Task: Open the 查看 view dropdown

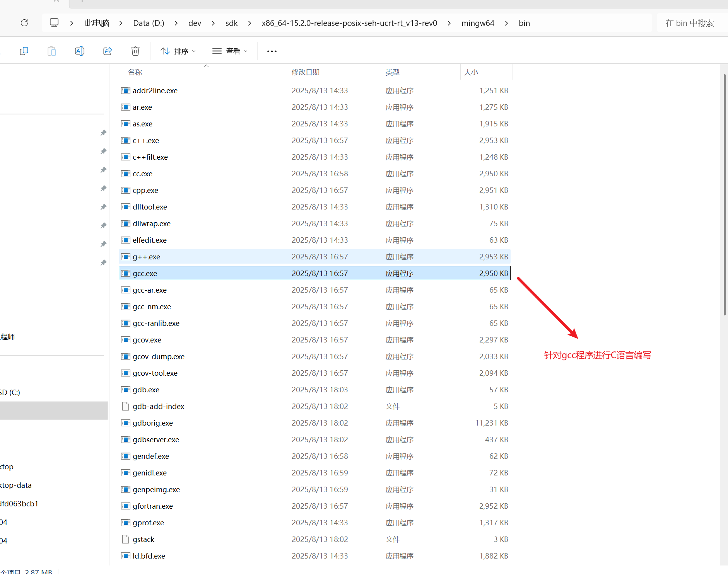Action: [x=230, y=51]
